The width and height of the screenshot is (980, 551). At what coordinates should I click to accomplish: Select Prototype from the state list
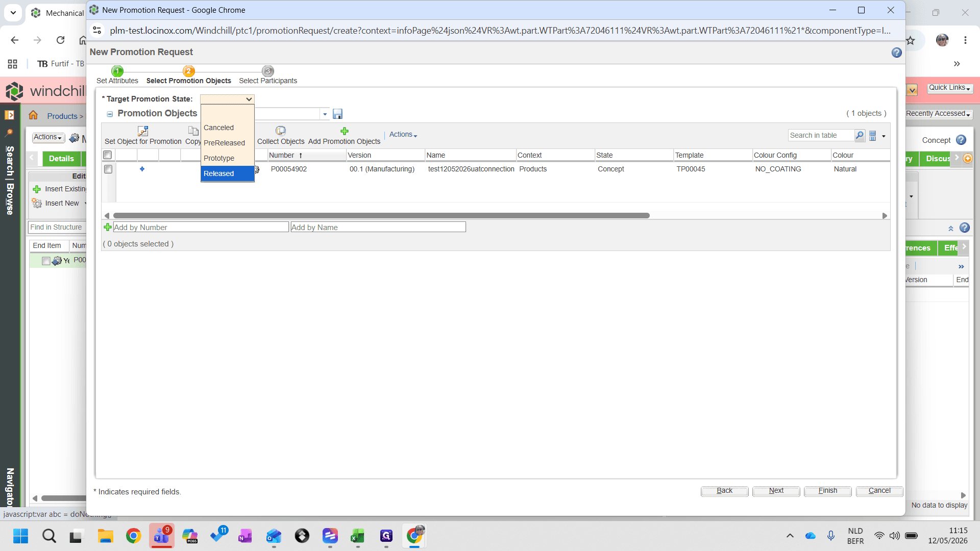227,158
